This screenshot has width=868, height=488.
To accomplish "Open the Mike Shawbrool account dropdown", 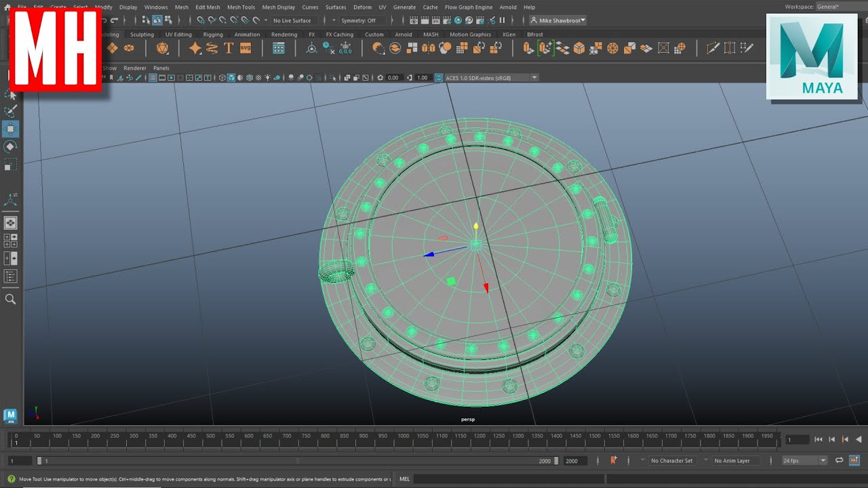I will (x=558, y=20).
